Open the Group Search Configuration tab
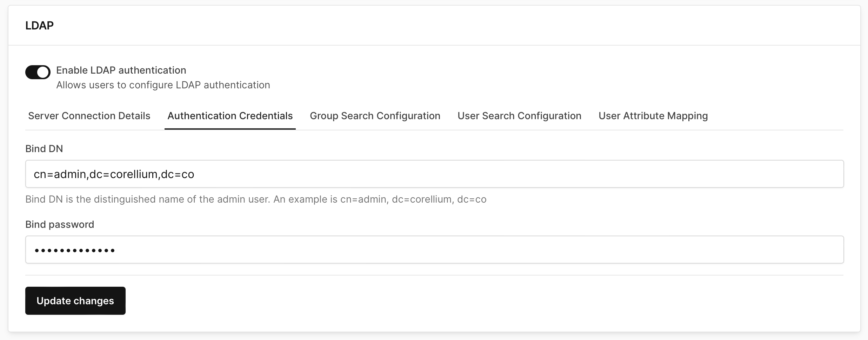 [x=375, y=116]
